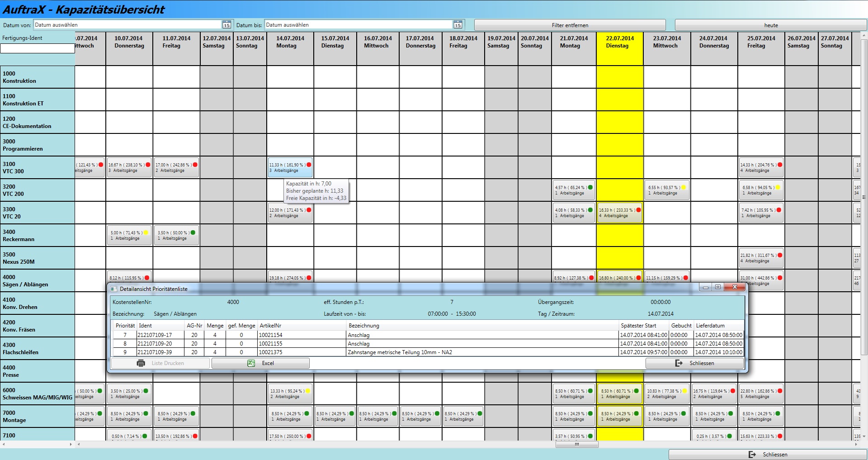
Task: Click the 14.07.2014 Montag column header
Action: (x=290, y=48)
